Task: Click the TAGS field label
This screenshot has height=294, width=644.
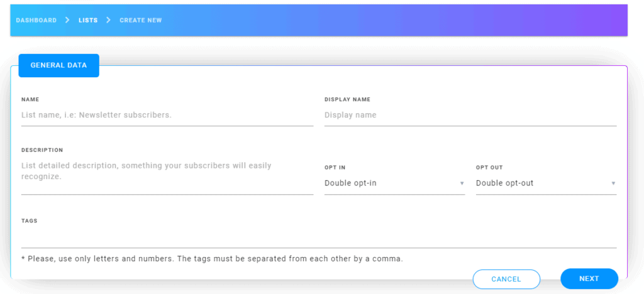Action: coord(29,220)
